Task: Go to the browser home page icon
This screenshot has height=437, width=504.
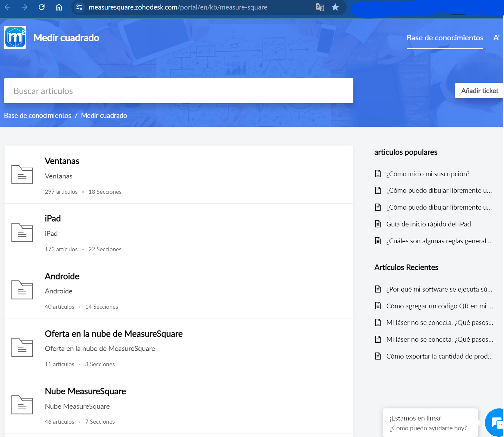Action: (x=59, y=7)
